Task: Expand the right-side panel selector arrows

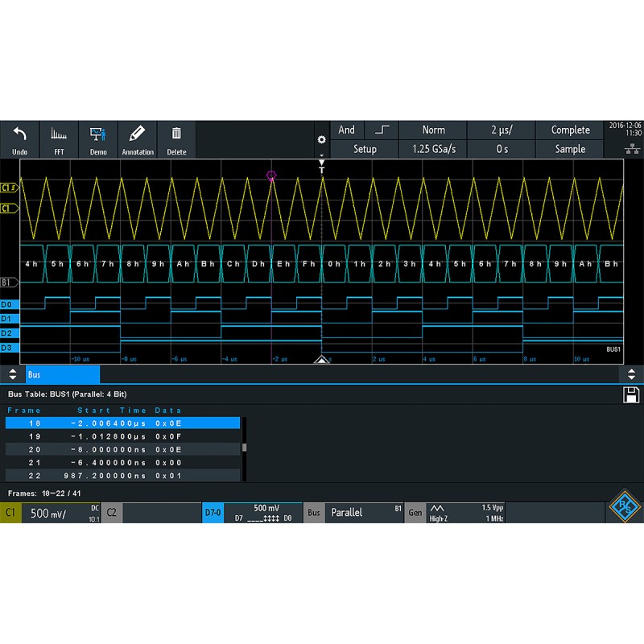Action: click(x=633, y=374)
